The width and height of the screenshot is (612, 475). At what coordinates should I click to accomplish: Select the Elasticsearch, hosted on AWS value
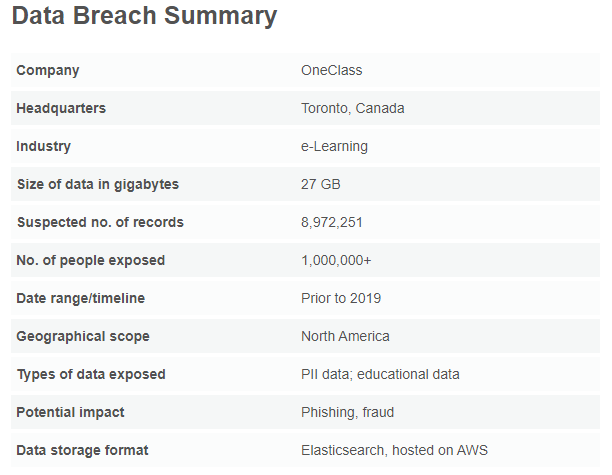pos(394,450)
